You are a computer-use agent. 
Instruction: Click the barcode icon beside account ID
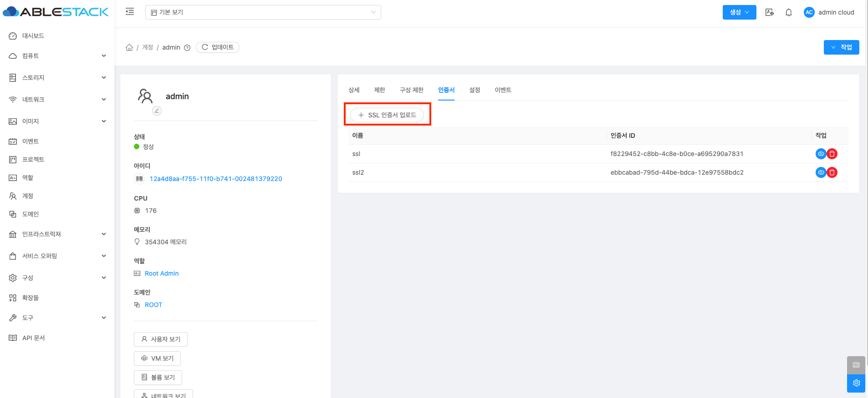(x=139, y=179)
